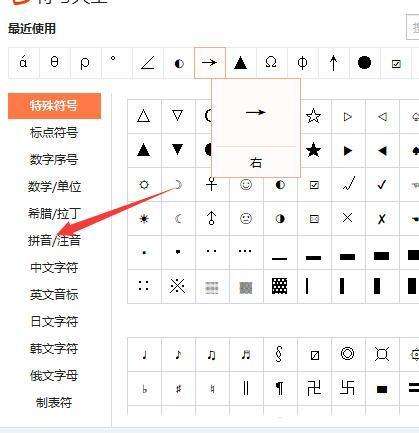The height and width of the screenshot is (433, 419).
Task: Insert the quarter note ♩
Action: pos(144,354)
